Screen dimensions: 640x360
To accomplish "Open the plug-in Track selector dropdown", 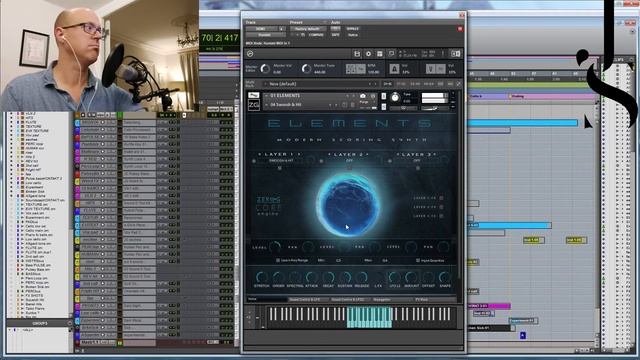I will [261, 29].
